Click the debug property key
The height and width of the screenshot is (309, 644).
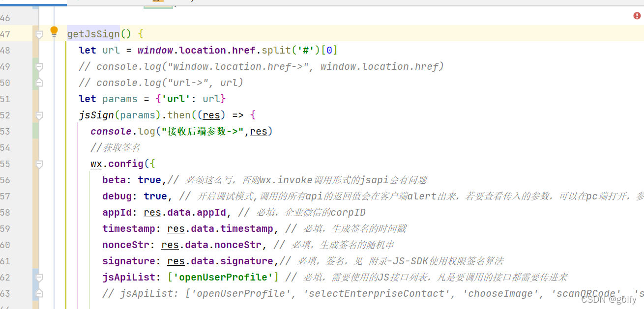[117, 197]
